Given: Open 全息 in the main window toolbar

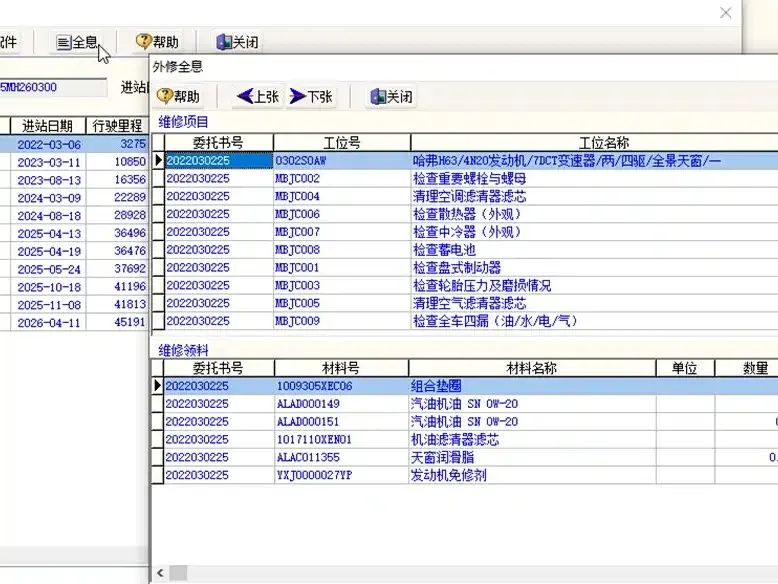Looking at the screenshot, I should (x=77, y=42).
